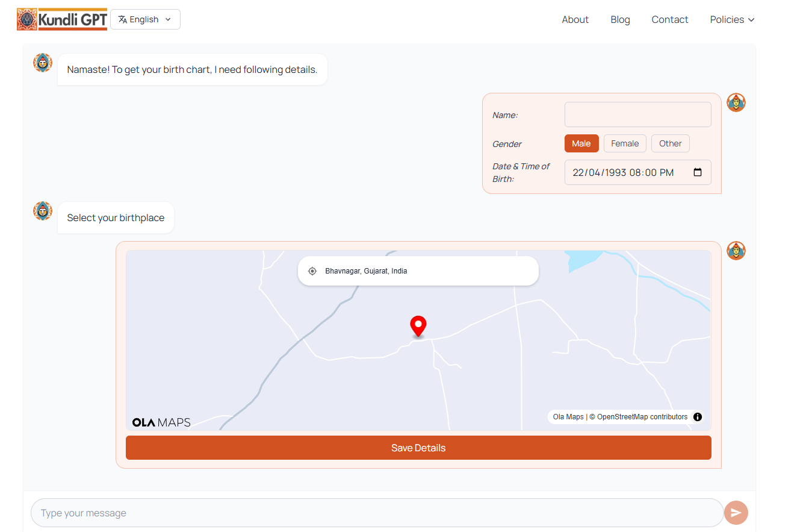Click the red map location pin

tap(418, 326)
